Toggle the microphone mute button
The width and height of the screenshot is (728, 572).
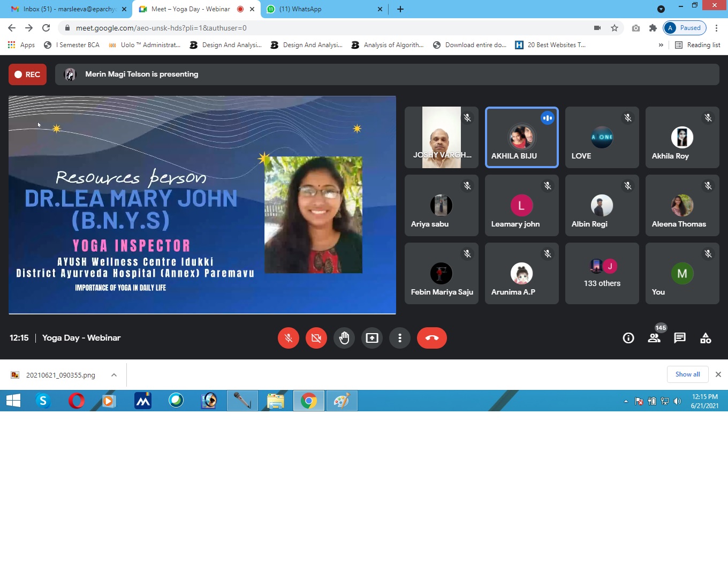click(x=289, y=338)
